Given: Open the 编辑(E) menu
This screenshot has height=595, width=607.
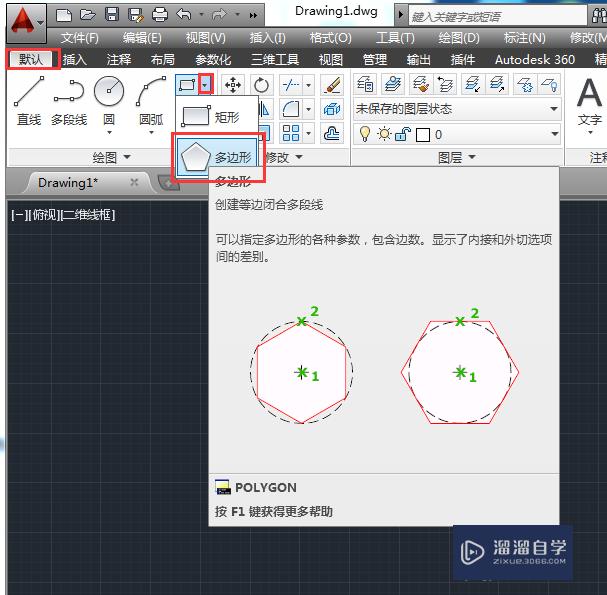Looking at the screenshot, I should [x=142, y=38].
